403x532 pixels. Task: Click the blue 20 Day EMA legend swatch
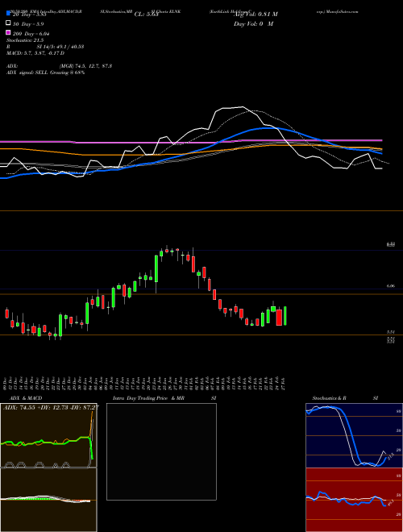[8, 14]
